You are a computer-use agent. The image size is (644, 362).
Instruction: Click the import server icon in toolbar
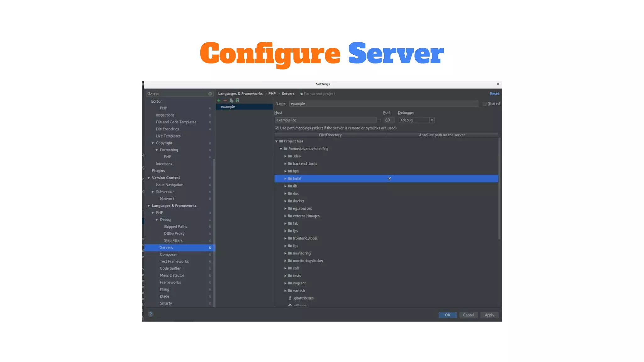click(237, 101)
